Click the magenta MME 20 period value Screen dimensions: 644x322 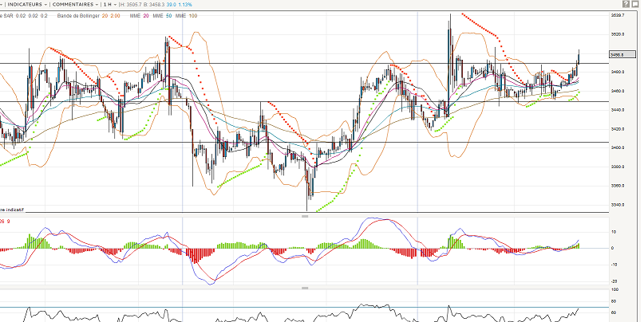pos(147,15)
